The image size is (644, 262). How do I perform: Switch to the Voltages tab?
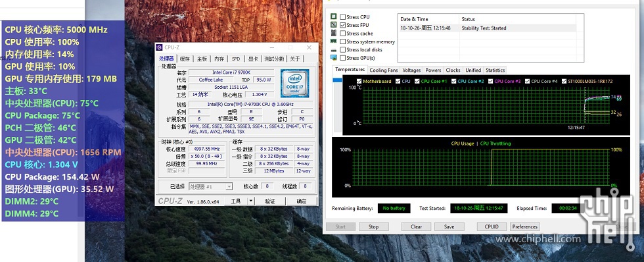point(411,70)
